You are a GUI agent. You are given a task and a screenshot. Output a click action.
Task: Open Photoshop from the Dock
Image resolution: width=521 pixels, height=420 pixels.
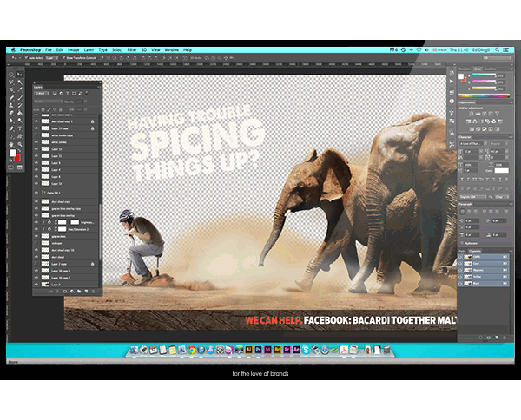(x=258, y=350)
